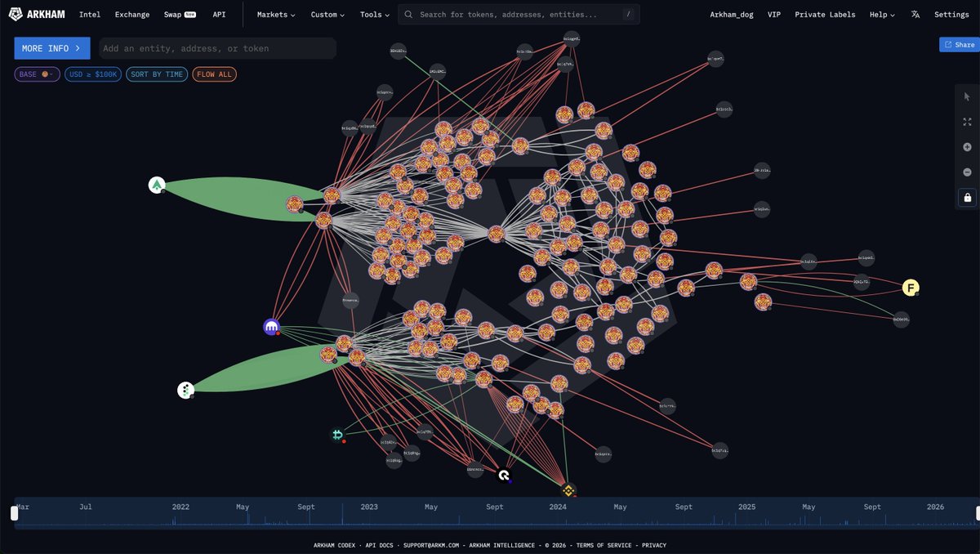Toggle the SORT BY TIME chip
The height and width of the screenshot is (554, 980).
(156, 74)
